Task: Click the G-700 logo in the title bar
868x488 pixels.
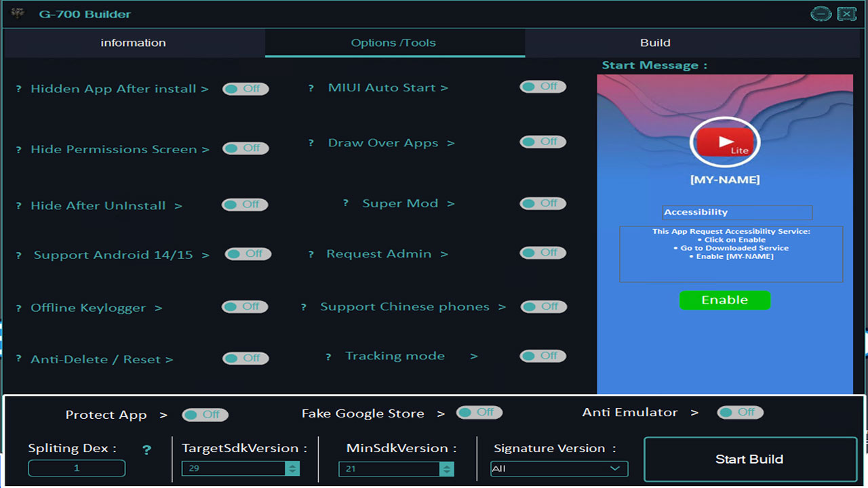Action: point(16,14)
